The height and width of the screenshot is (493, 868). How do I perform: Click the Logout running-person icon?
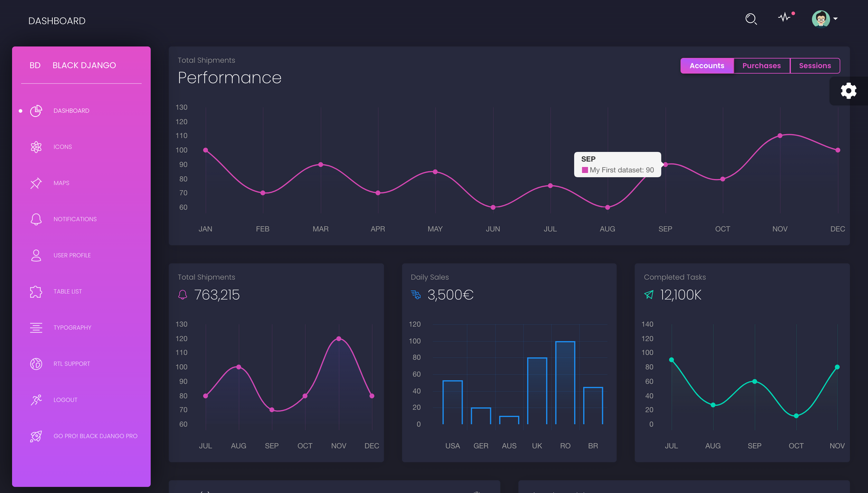point(36,400)
